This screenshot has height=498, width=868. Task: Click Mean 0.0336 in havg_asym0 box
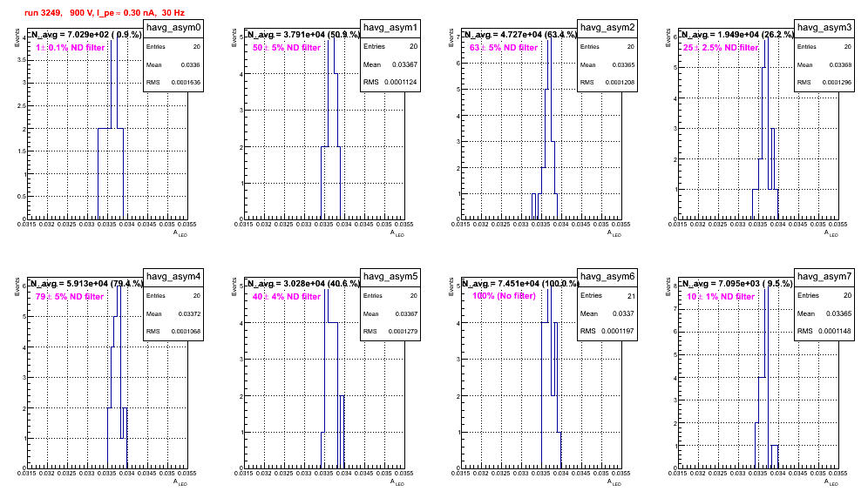173,64
